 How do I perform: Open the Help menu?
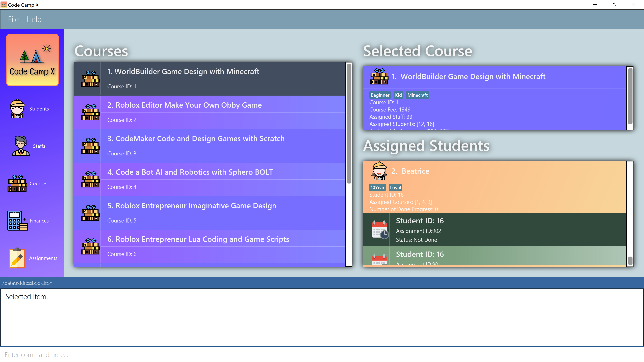(x=34, y=19)
